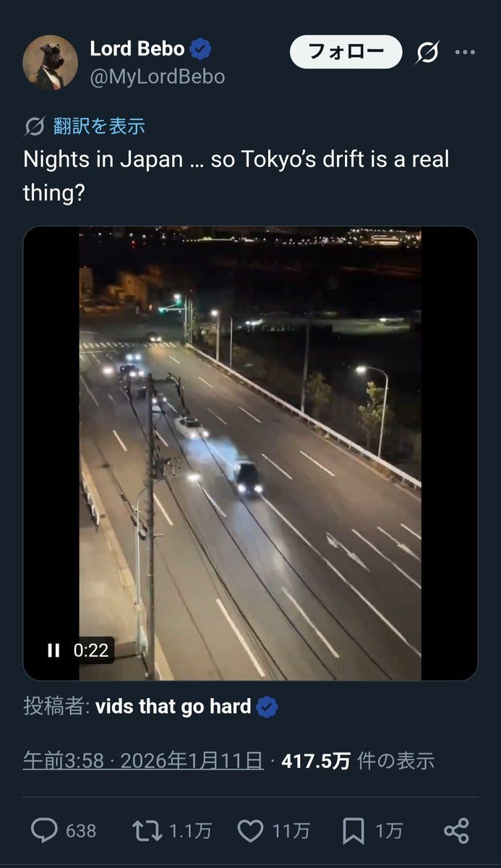Open the 'vids that go hard' poster profile
This screenshot has height=868, width=501.
(174, 706)
